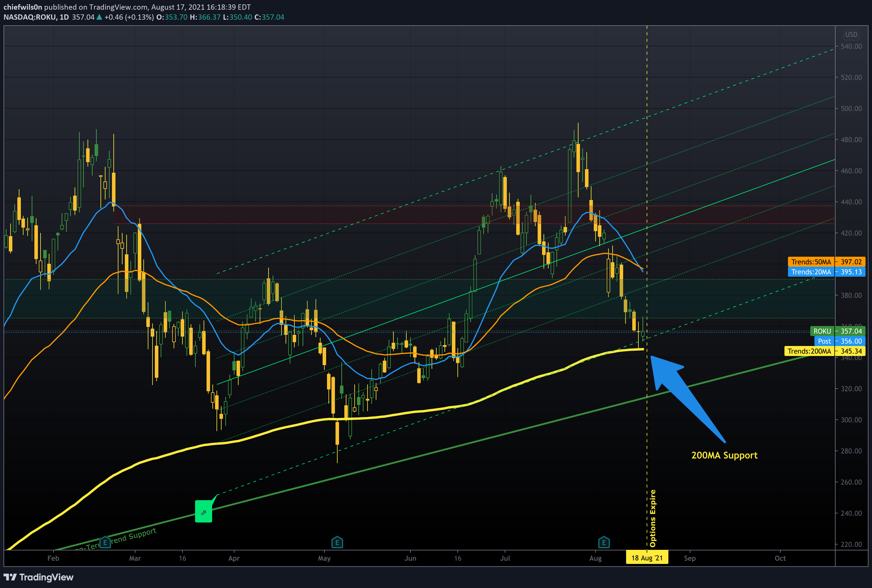Click the Term Trend Support line label
This screenshot has height=588, width=872.
click(x=115, y=540)
